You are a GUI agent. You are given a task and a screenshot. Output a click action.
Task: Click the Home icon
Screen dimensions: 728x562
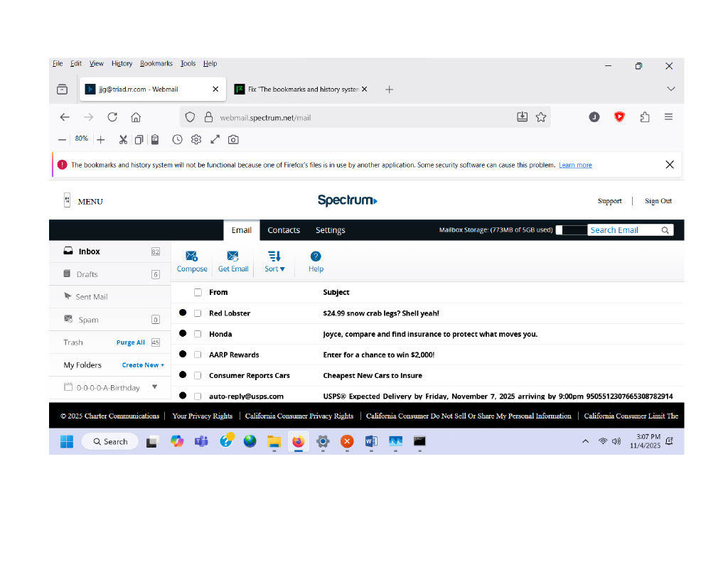coord(136,117)
